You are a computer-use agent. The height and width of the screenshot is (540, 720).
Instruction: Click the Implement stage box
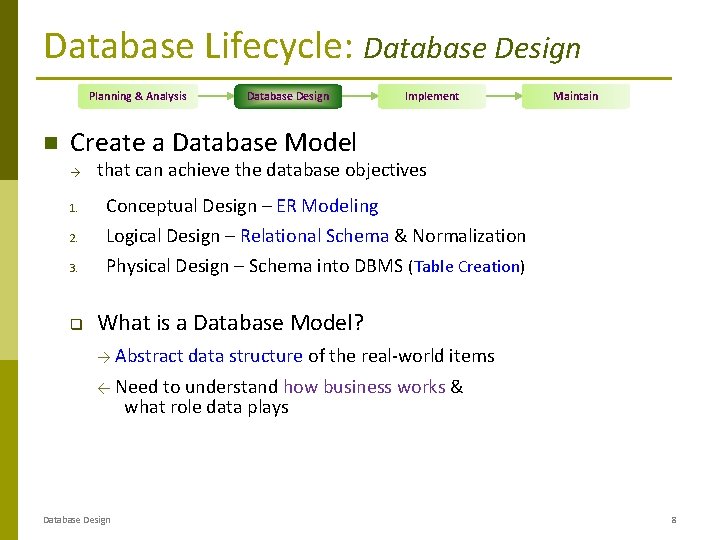coord(432,96)
